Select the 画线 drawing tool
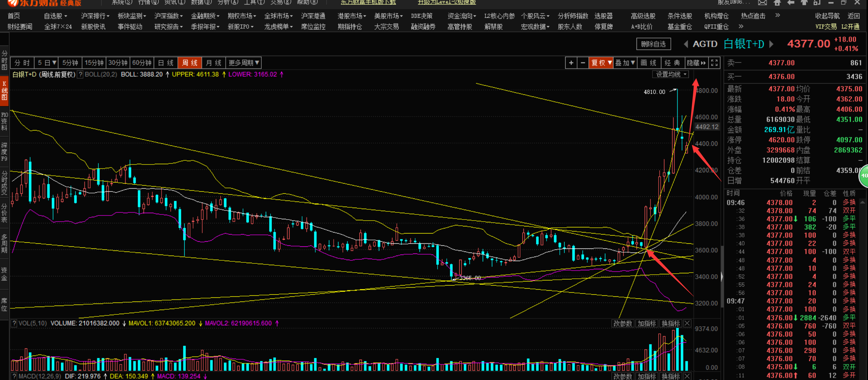The image size is (868, 380). pyautogui.click(x=649, y=63)
